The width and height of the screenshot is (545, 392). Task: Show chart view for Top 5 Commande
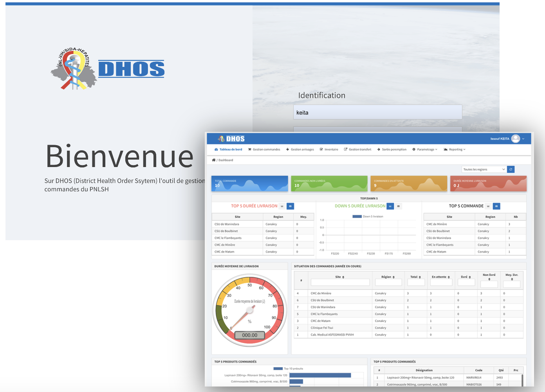(488, 206)
